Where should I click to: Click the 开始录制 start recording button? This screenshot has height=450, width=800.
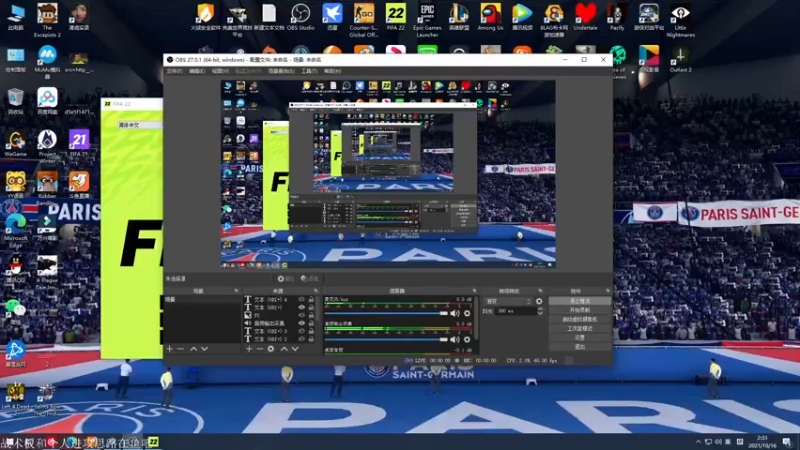tap(580, 310)
